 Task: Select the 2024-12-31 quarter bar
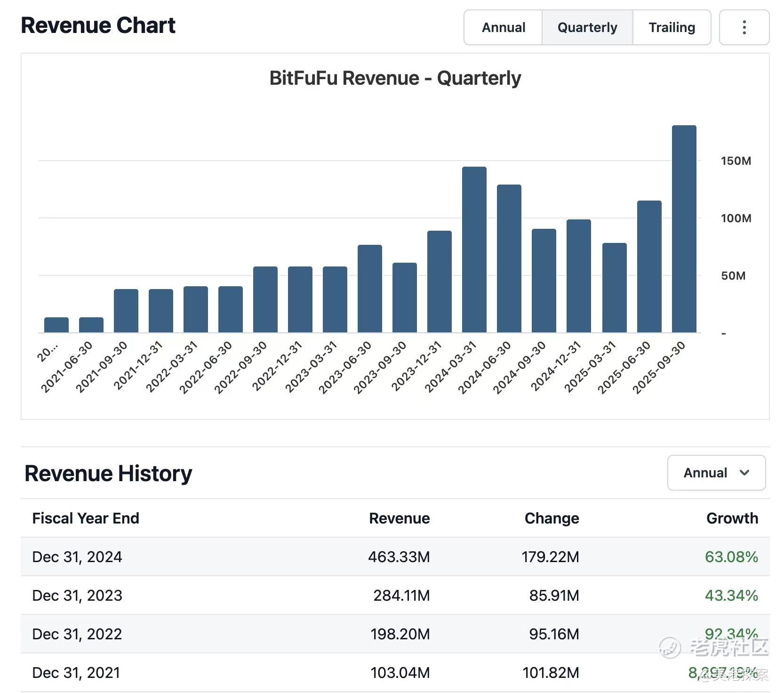click(x=578, y=276)
